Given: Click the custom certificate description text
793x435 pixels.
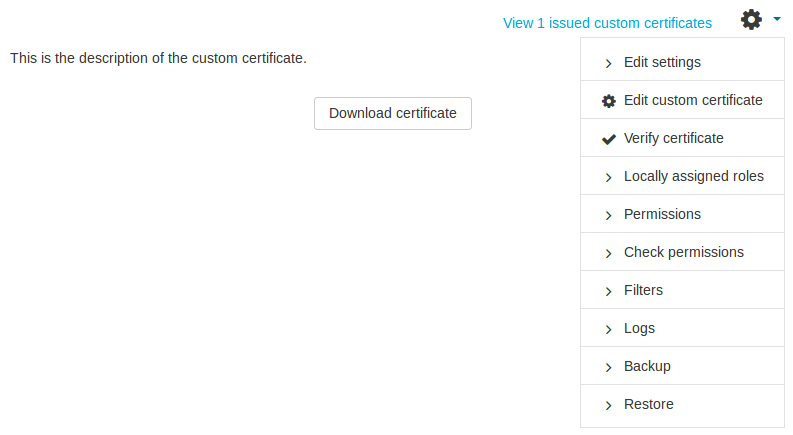Looking at the screenshot, I should pos(158,58).
